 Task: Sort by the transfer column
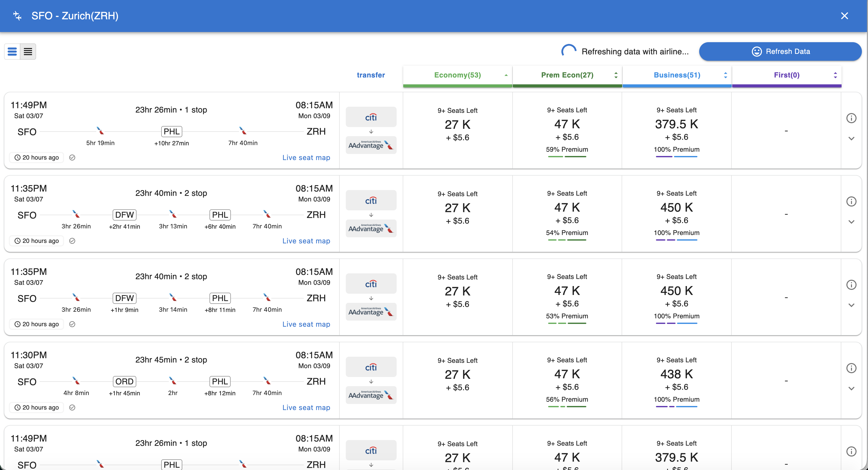(371, 75)
